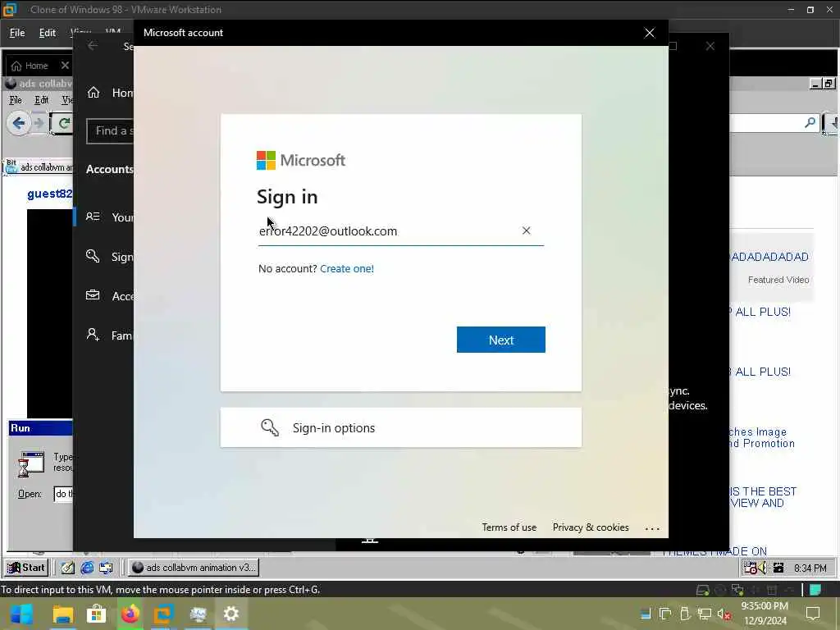Image resolution: width=840 pixels, height=630 pixels.
Task: Launch Internet Explorer from Win98 quick launch
Action: (87, 568)
